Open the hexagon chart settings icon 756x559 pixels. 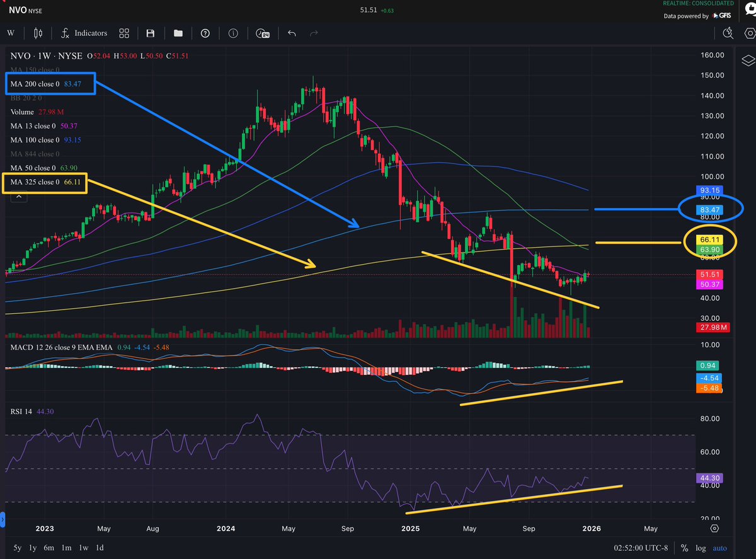pos(750,33)
